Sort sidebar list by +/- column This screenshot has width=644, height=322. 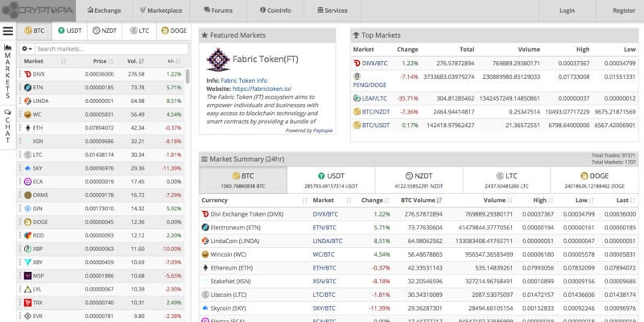coord(174,61)
